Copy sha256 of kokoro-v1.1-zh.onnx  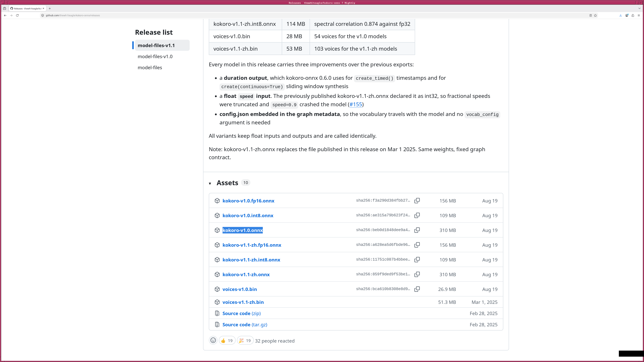pos(417,274)
